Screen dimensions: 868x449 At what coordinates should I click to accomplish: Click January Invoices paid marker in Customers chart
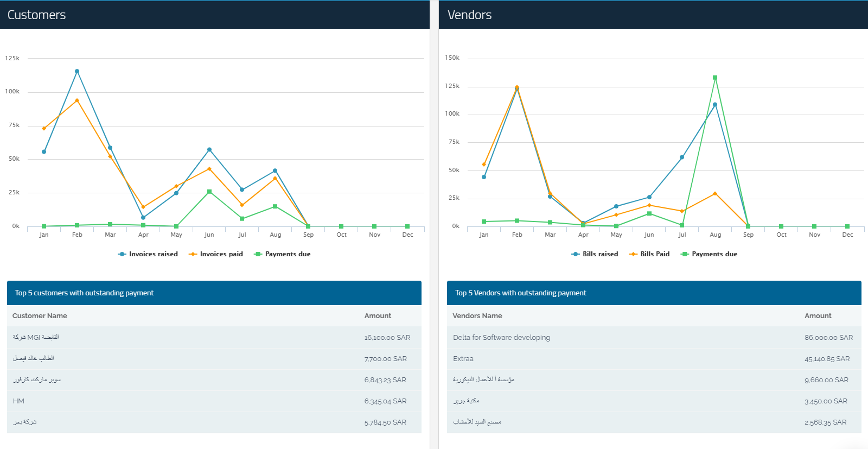pyautogui.click(x=44, y=129)
